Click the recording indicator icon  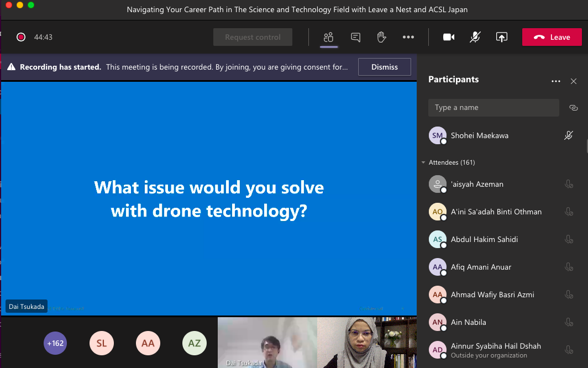point(21,37)
